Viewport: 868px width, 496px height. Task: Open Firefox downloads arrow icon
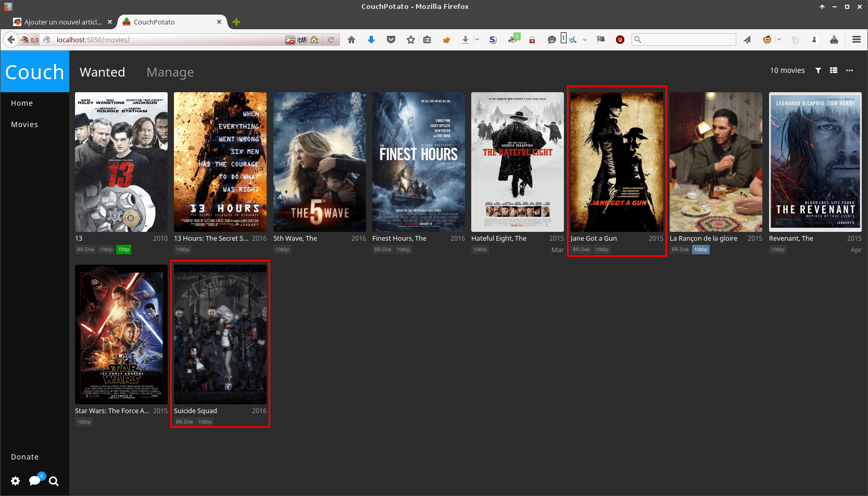point(465,40)
